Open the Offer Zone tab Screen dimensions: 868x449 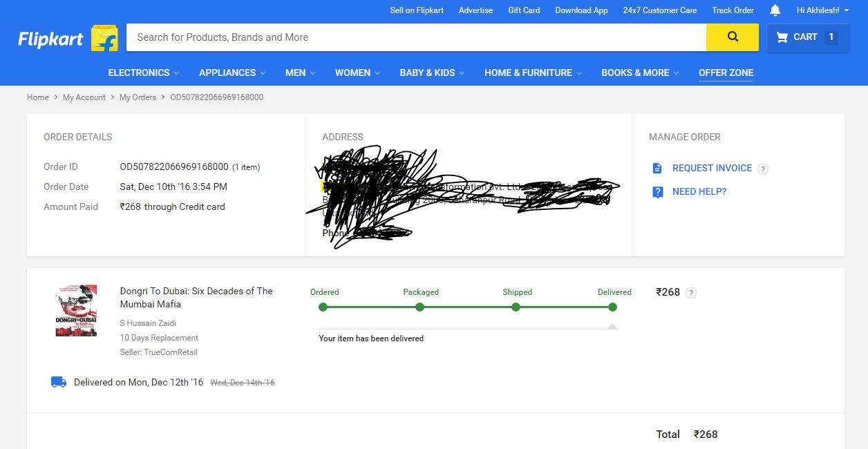point(726,73)
